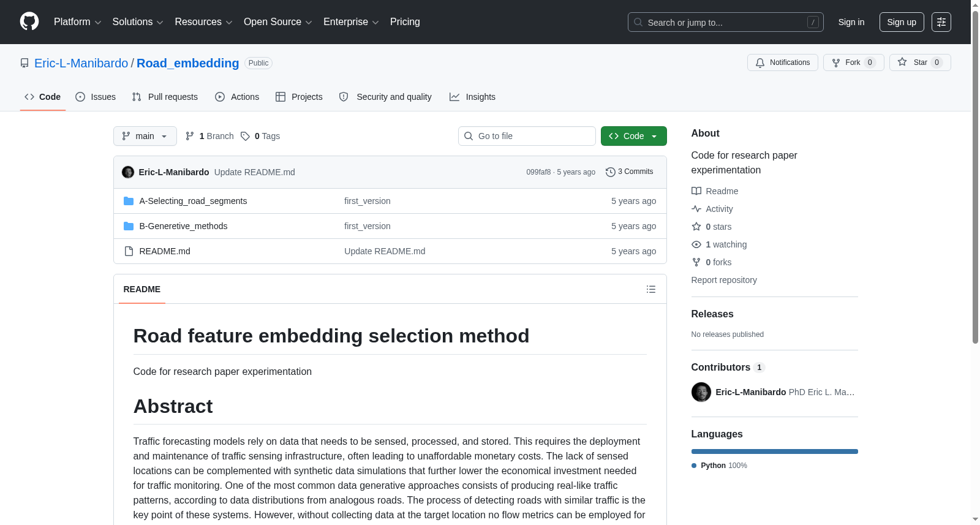Click Report repository link
Image resolution: width=980 pixels, height=525 pixels.
point(724,280)
